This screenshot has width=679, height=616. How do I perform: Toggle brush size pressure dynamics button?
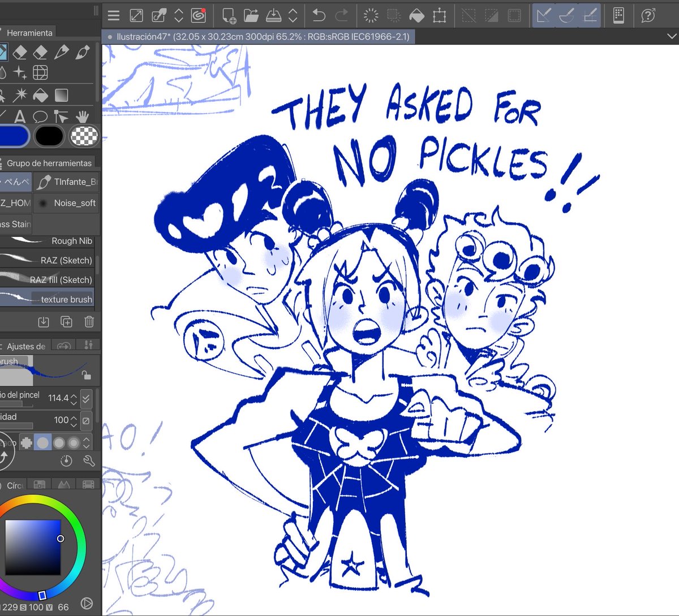[x=86, y=399]
